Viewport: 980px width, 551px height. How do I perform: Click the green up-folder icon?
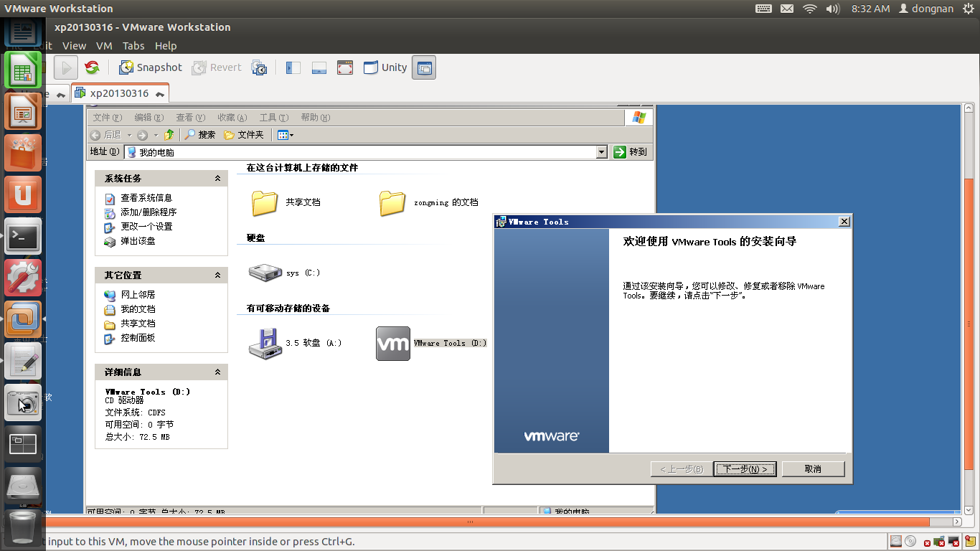169,135
